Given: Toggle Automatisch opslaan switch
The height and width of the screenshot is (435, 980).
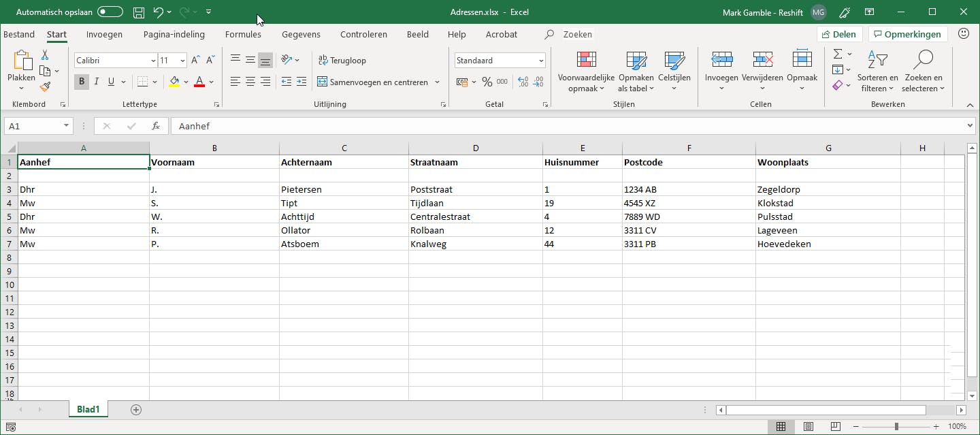Looking at the screenshot, I should [110, 12].
